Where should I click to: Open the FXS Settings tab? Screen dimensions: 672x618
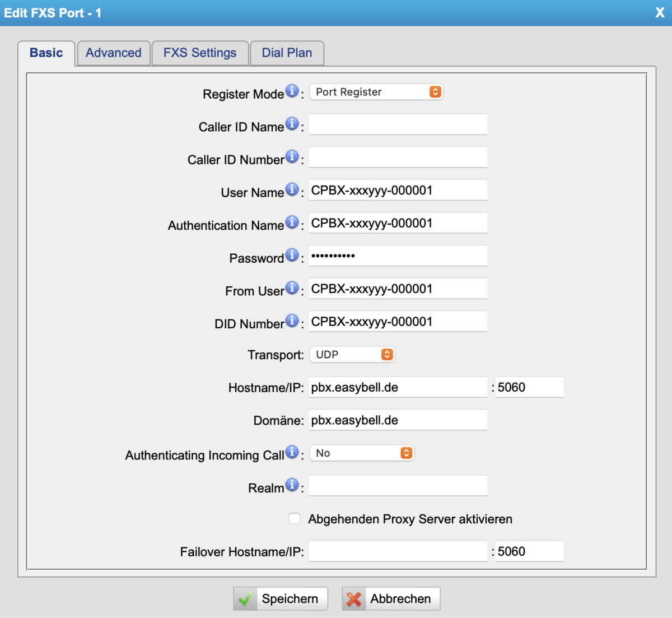[200, 53]
